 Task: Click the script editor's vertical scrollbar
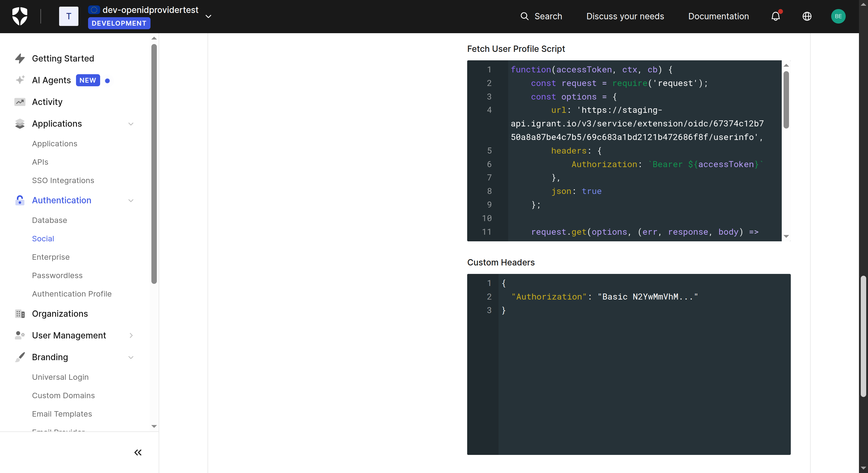[x=786, y=100]
